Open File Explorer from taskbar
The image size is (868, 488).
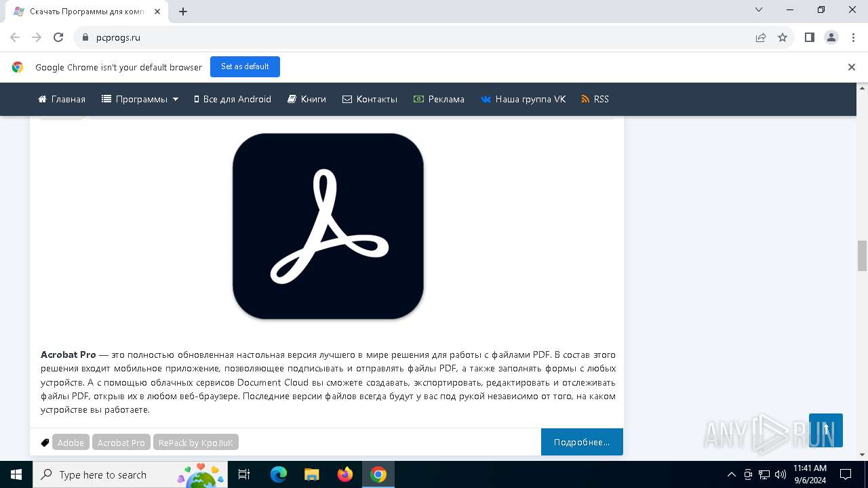click(x=312, y=474)
